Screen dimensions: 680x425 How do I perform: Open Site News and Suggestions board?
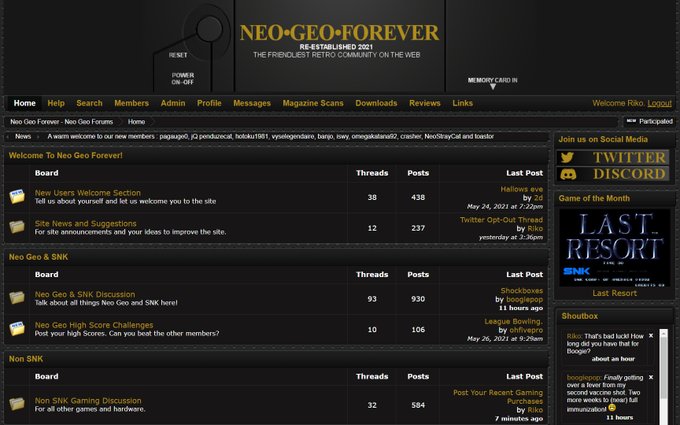pos(85,223)
